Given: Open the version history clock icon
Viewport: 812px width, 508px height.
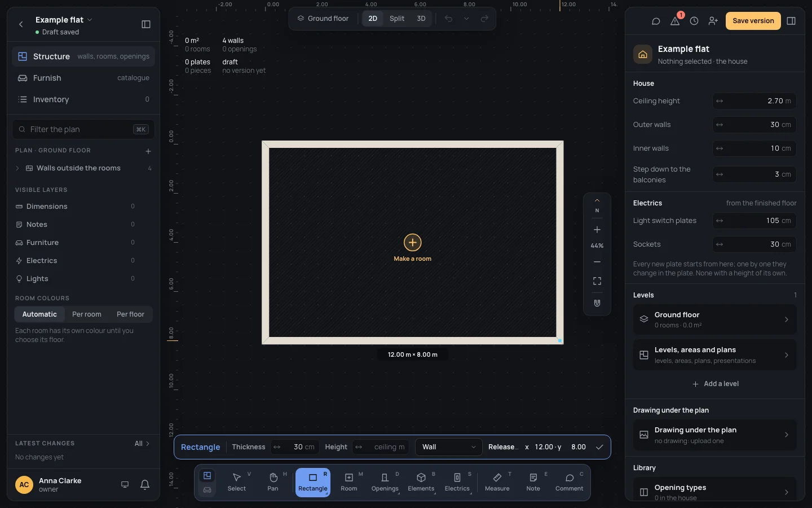Looking at the screenshot, I should point(694,21).
